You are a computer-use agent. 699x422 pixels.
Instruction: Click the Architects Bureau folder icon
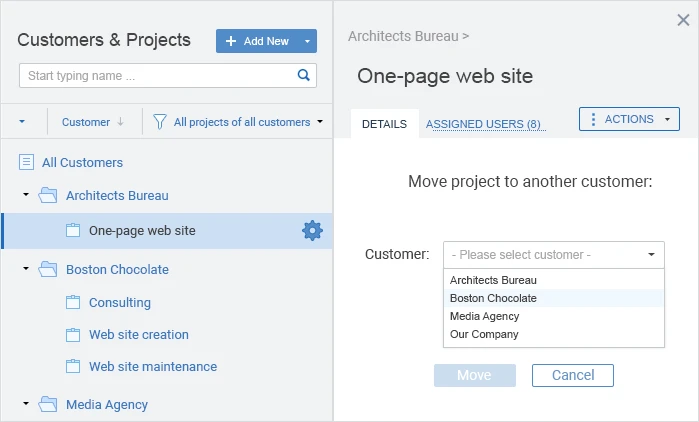(x=48, y=196)
